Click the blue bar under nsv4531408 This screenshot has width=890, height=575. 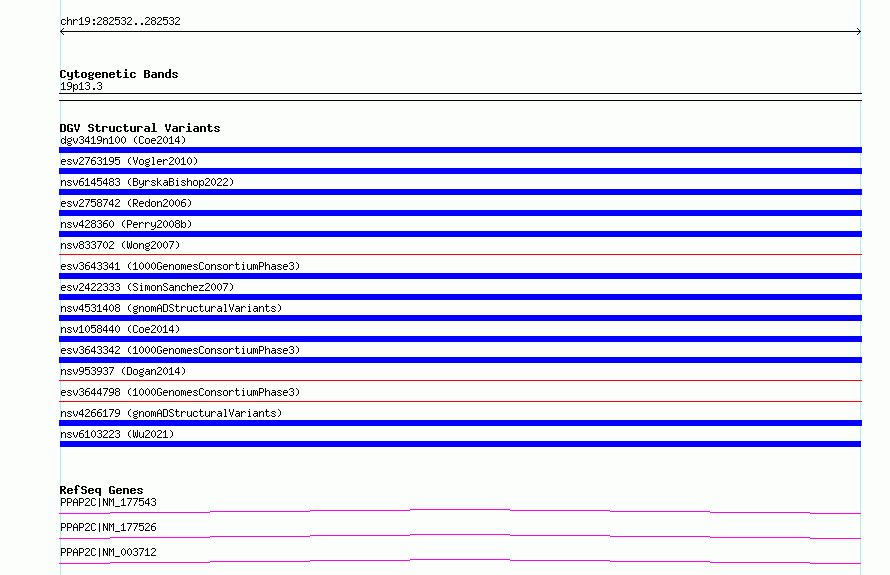(x=460, y=318)
